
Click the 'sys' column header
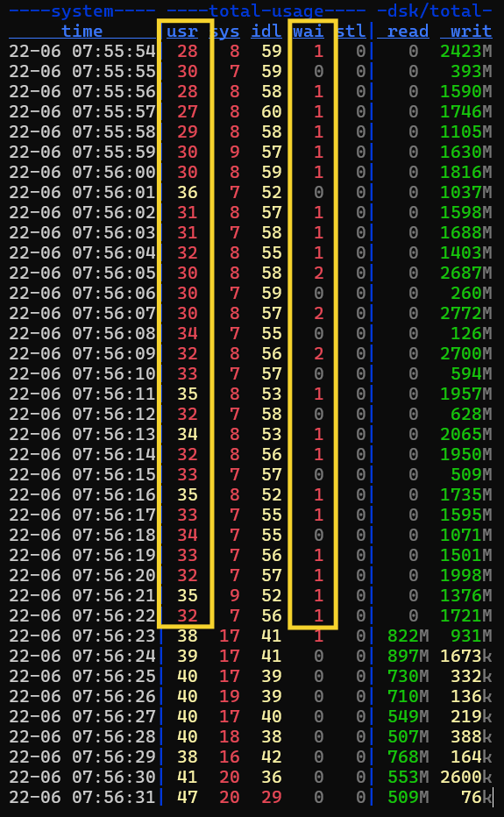click(x=224, y=32)
